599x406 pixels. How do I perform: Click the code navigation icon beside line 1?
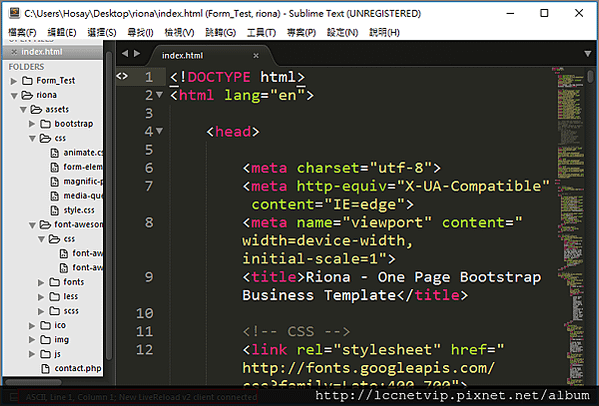[x=122, y=76]
